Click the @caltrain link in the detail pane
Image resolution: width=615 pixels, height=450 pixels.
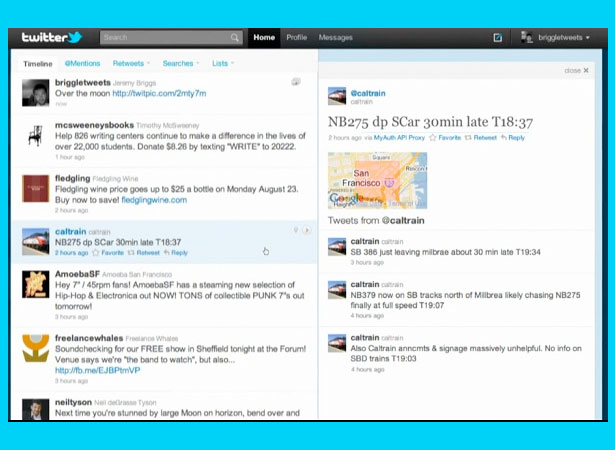pos(368,93)
